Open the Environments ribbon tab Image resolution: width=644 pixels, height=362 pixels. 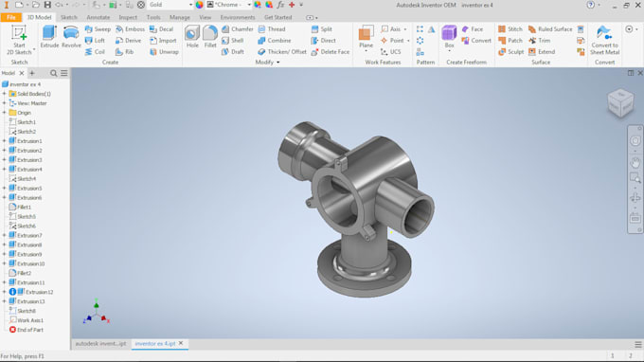pyautogui.click(x=238, y=17)
